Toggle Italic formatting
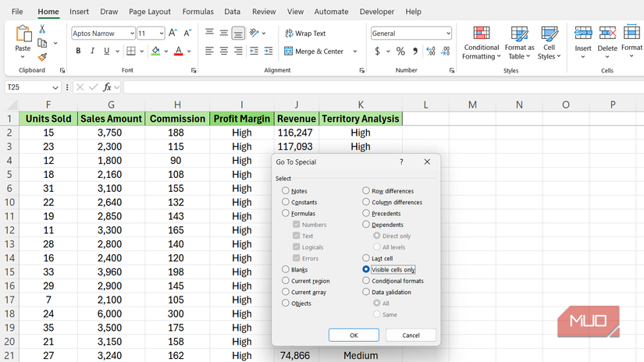644x362 pixels. click(92, 51)
